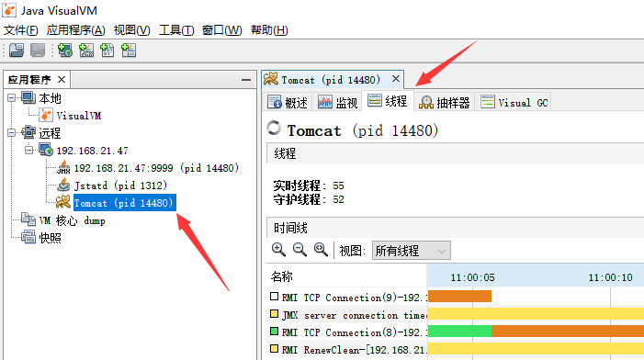
Task: Open the 视图 所有线程 dropdown
Action: 412,251
